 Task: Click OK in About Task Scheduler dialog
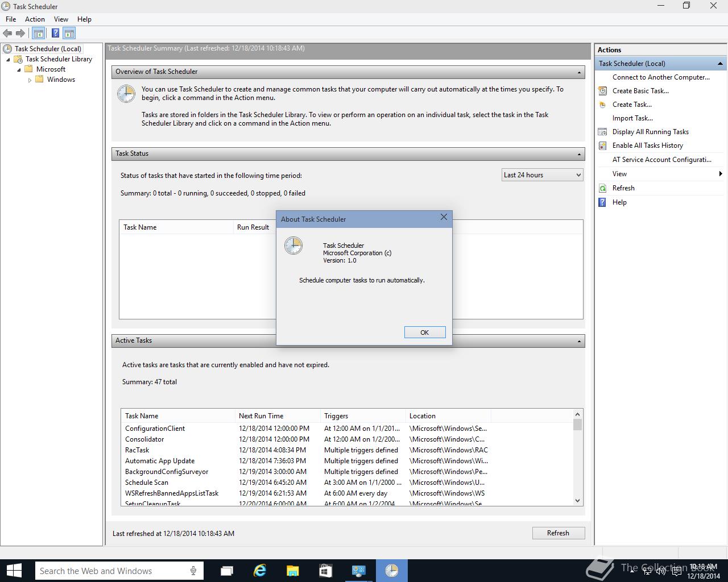click(x=425, y=332)
